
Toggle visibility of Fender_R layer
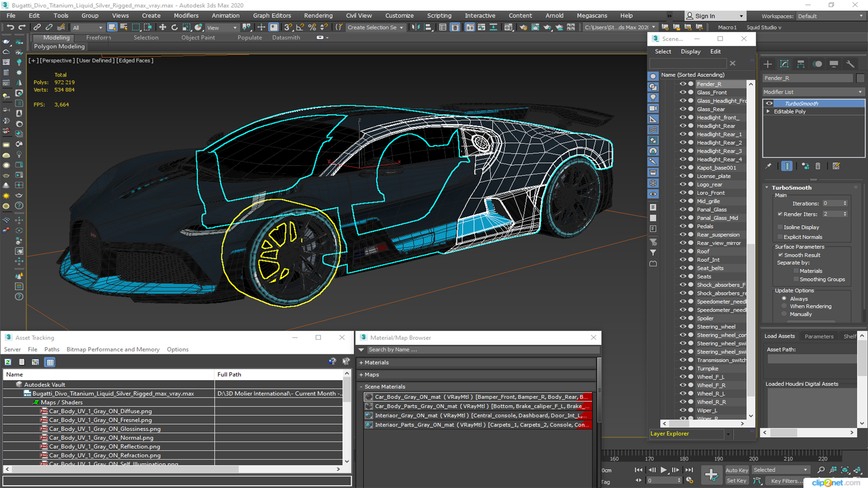click(x=681, y=84)
